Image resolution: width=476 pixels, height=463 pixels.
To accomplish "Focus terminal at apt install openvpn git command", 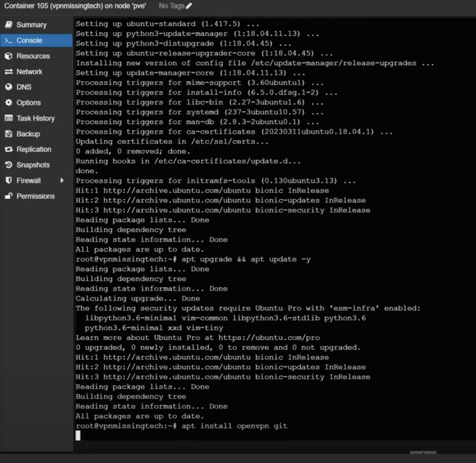I will [234, 426].
